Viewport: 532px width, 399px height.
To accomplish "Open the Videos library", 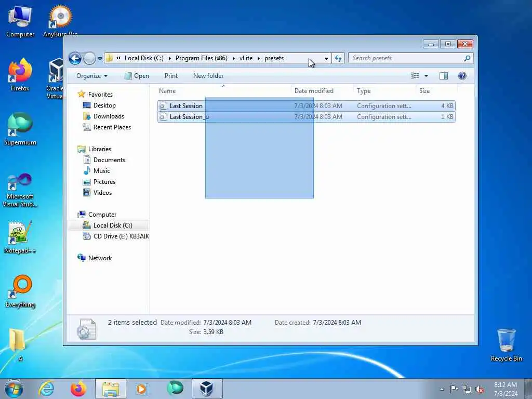I will point(102,192).
